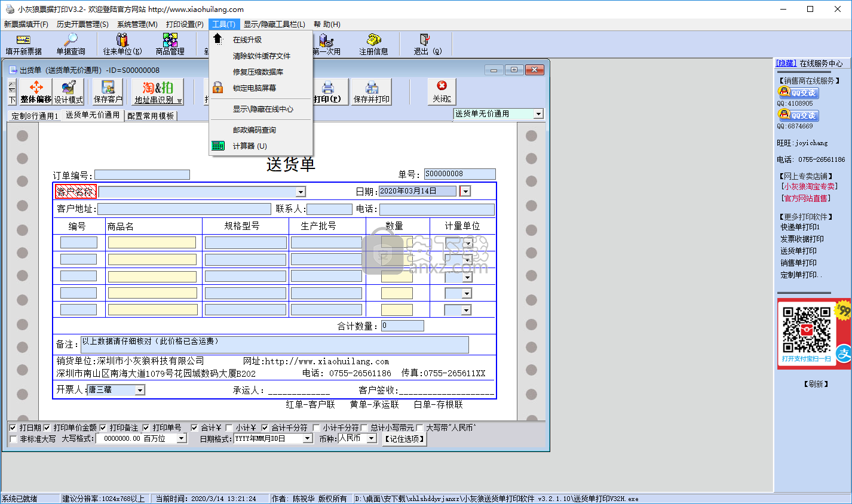The image size is (852, 504).
Task: Click the 联系人 input field
Action: coord(329,209)
